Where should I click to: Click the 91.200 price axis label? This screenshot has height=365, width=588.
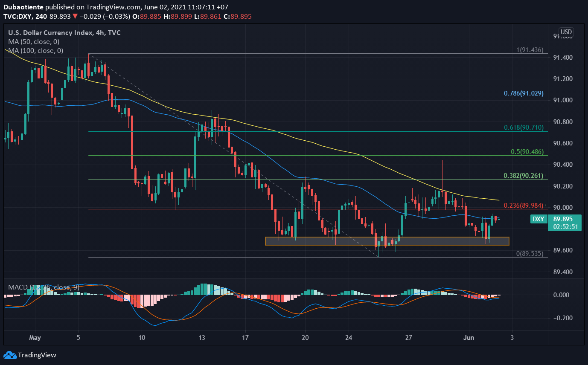pyautogui.click(x=562, y=79)
